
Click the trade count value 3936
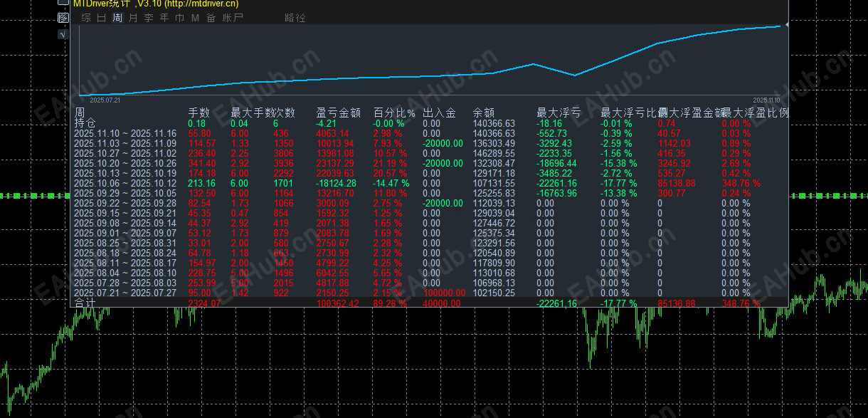(284, 163)
